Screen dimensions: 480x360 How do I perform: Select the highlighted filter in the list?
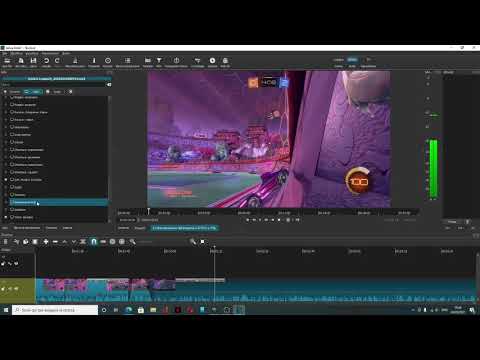58,202
